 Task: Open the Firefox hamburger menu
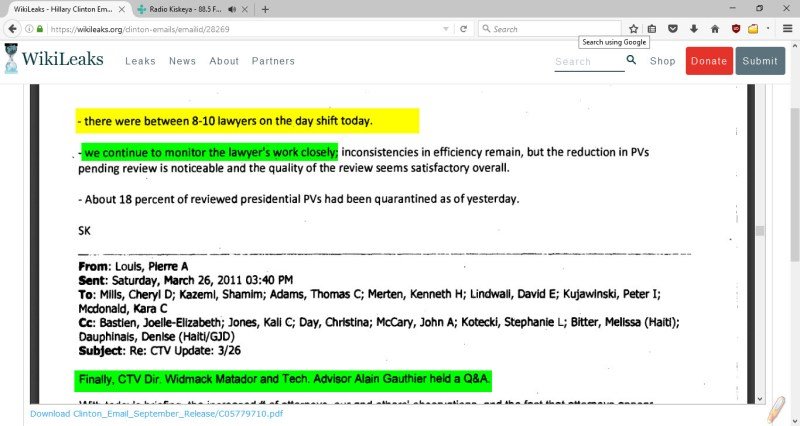pos(788,29)
